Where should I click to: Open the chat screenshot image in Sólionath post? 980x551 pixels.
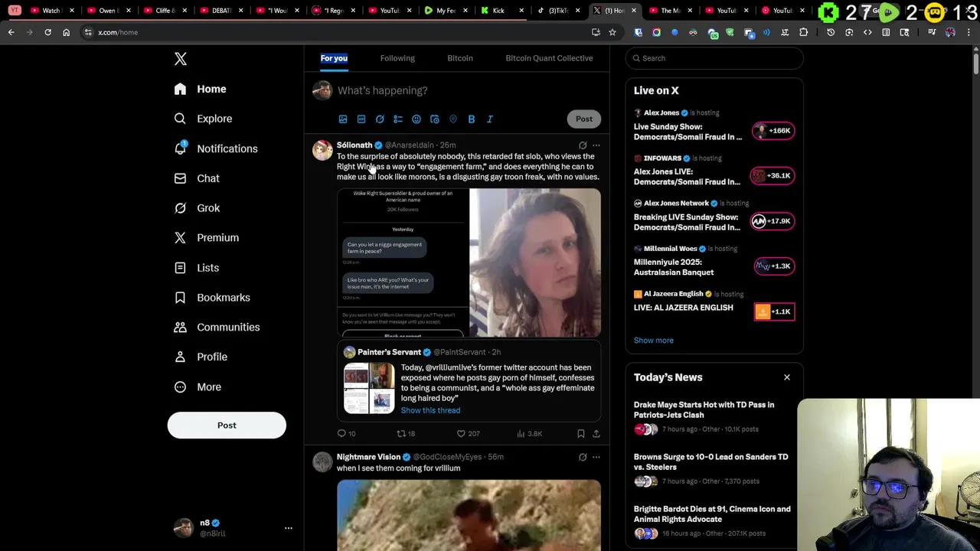click(403, 262)
